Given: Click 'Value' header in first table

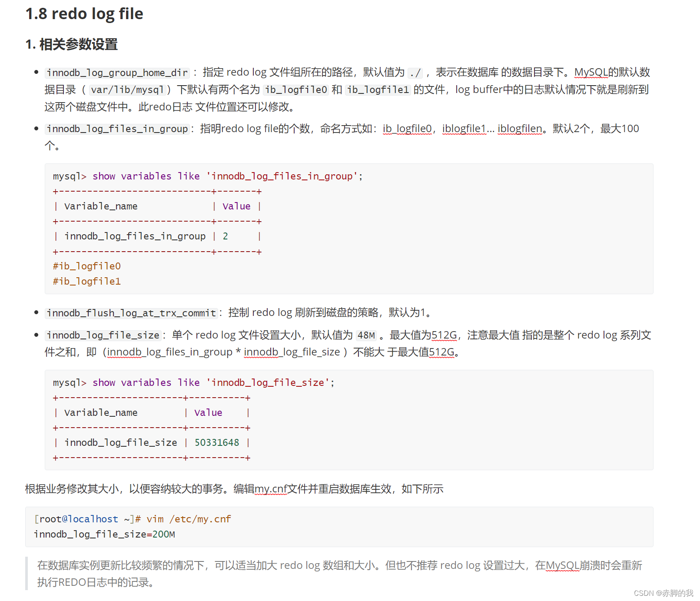Looking at the screenshot, I should click(x=236, y=206).
